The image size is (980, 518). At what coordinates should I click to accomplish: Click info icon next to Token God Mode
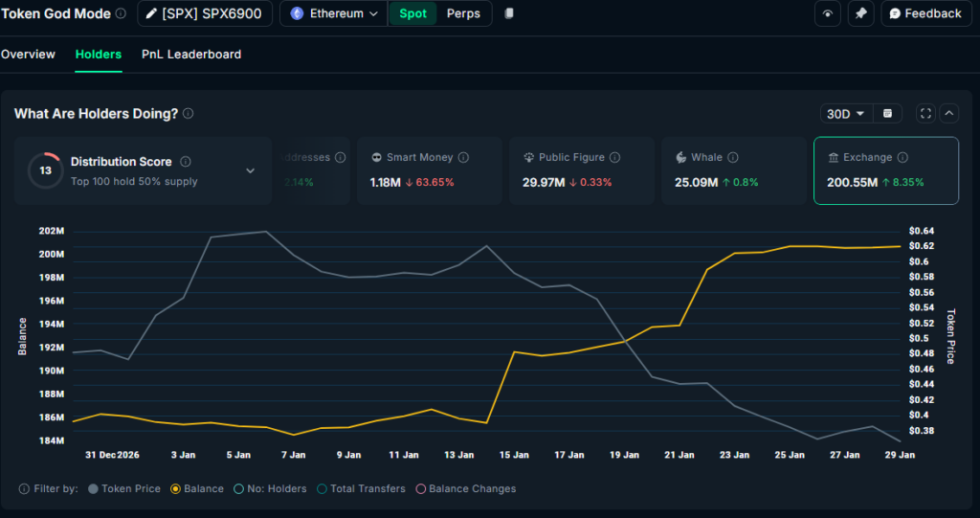pos(121,14)
